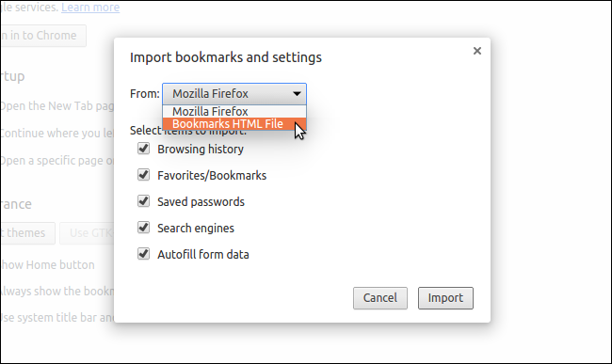Click Sign in to Chrome button

(43, 36)
